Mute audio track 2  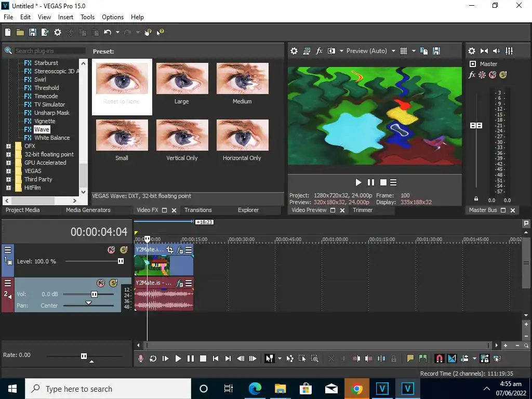101,283
